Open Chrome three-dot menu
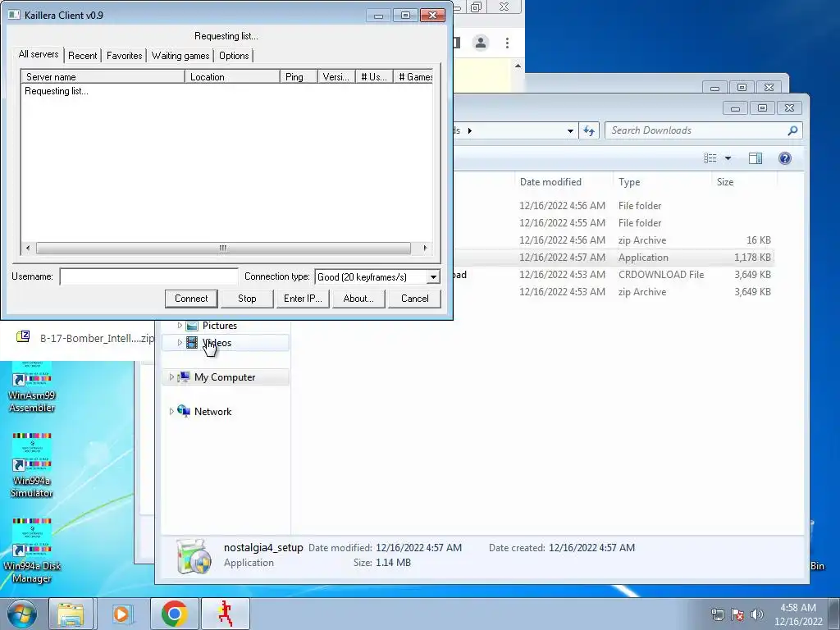The height and width of the screenshot is (630, 840). [507, 43]
